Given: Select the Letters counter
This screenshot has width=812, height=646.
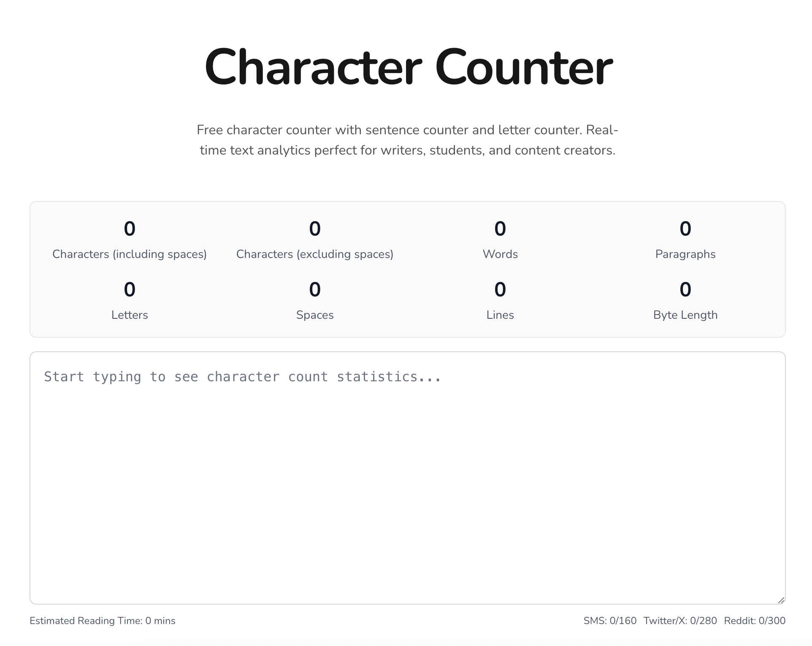Looking at the screenshot, I should (130, 300).
